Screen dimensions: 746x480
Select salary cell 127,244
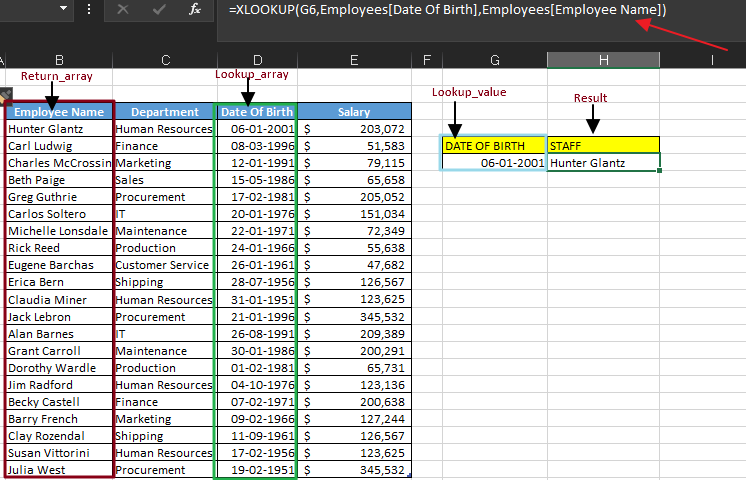coord(354,419)
